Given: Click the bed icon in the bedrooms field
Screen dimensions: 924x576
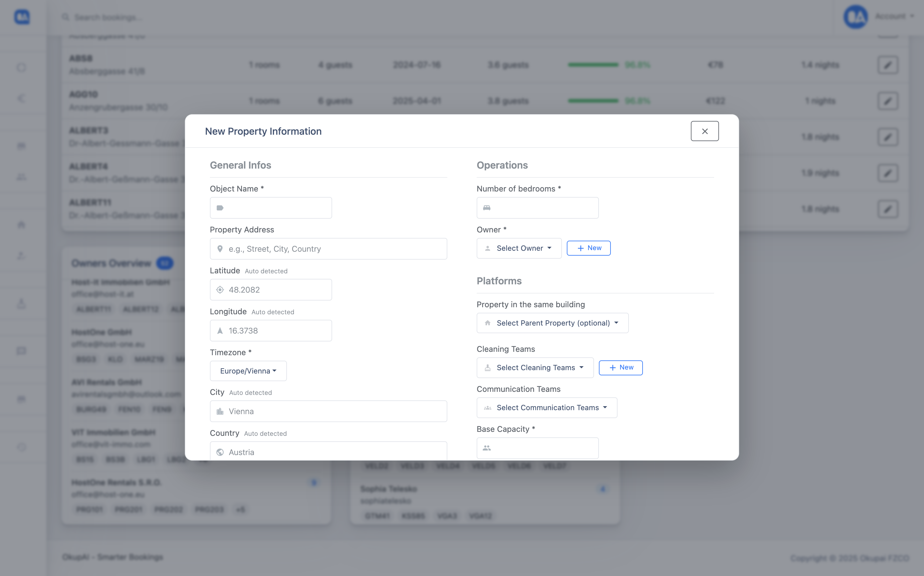Looking at the screenshot, I should pyautogui.click(x=486, y=208).
